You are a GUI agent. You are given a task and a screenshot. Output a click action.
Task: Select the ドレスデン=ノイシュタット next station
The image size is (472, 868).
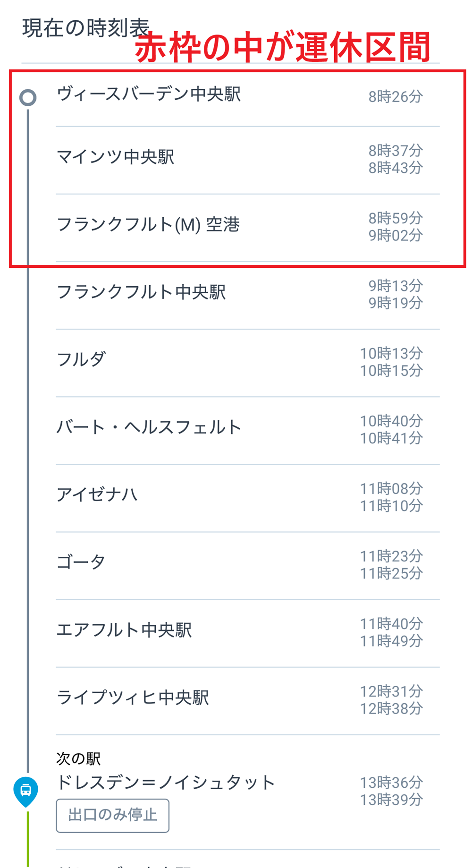click(x=166, y=783)
